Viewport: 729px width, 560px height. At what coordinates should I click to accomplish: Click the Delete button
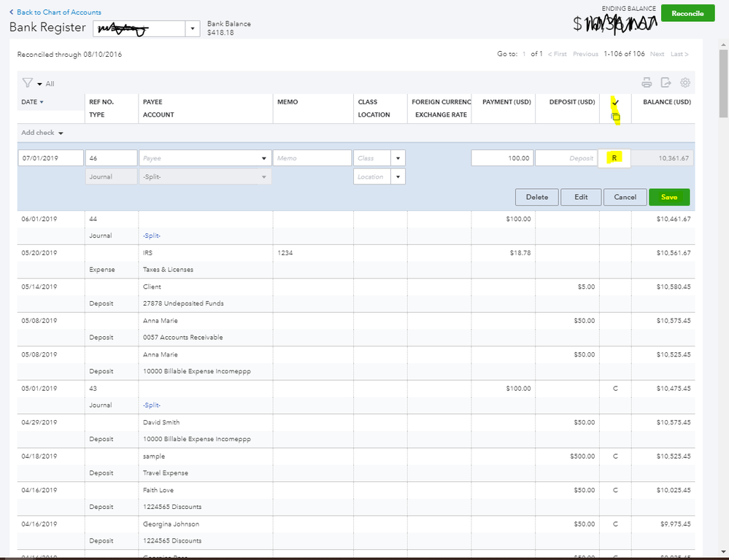click(x=536, y=197)
